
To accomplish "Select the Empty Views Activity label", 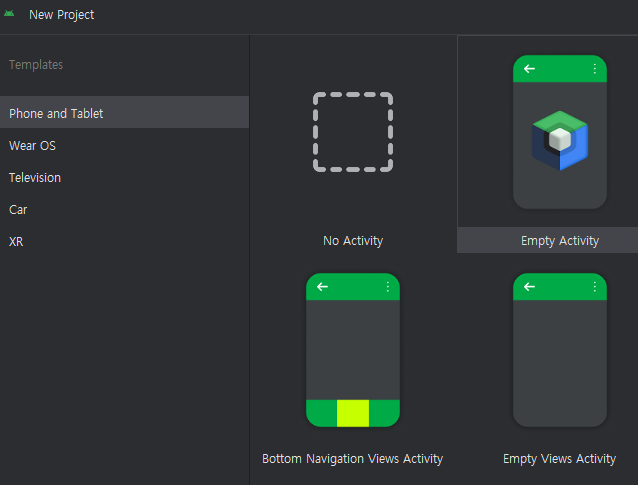I will click(559, 459).
